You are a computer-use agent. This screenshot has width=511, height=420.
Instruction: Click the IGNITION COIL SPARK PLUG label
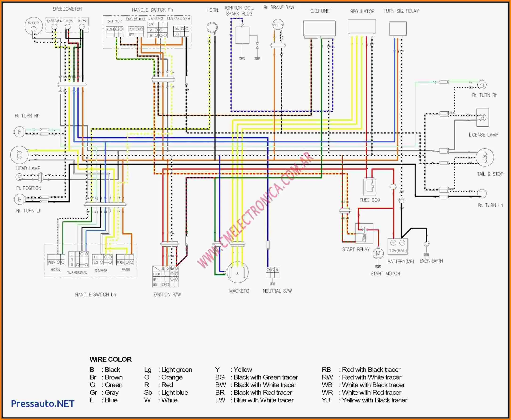click(x=239, y=11)
